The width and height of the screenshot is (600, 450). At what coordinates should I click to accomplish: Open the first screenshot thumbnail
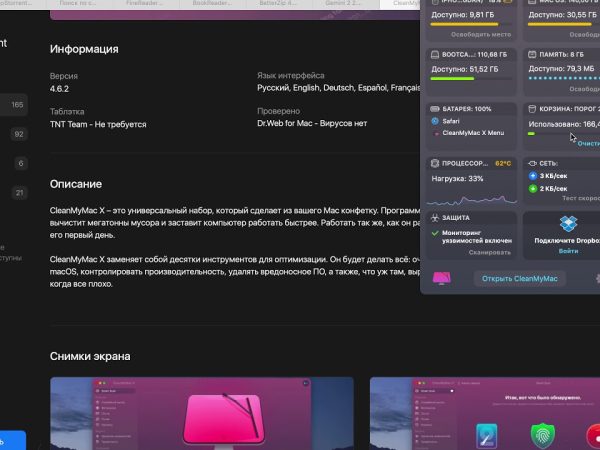coord(201,412)
